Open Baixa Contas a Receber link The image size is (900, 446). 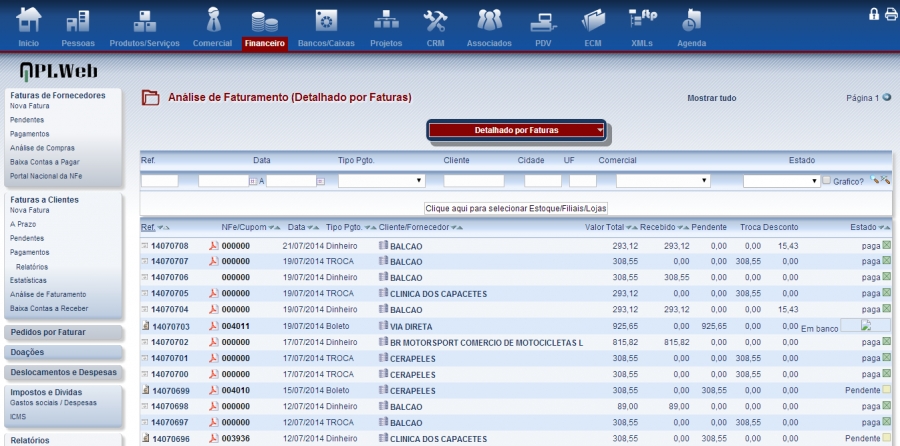(49, 308)
